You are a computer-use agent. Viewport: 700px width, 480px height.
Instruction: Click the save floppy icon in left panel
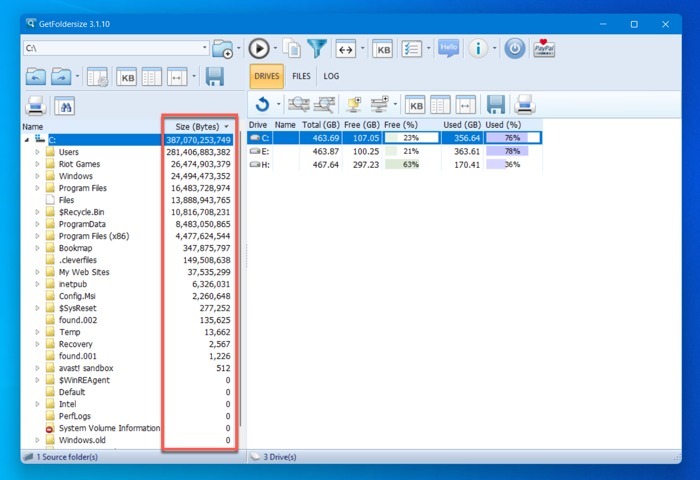[x=215, y=77]
